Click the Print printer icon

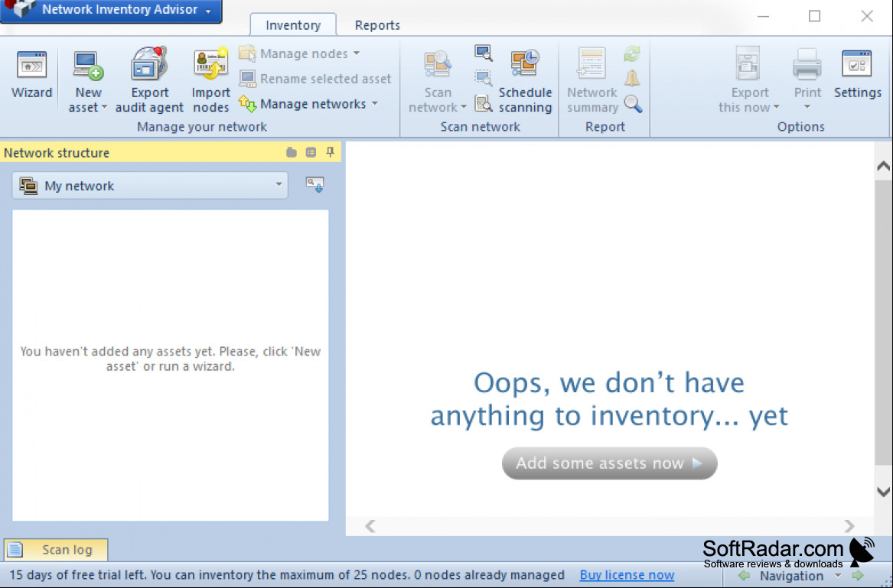point(807,64)
